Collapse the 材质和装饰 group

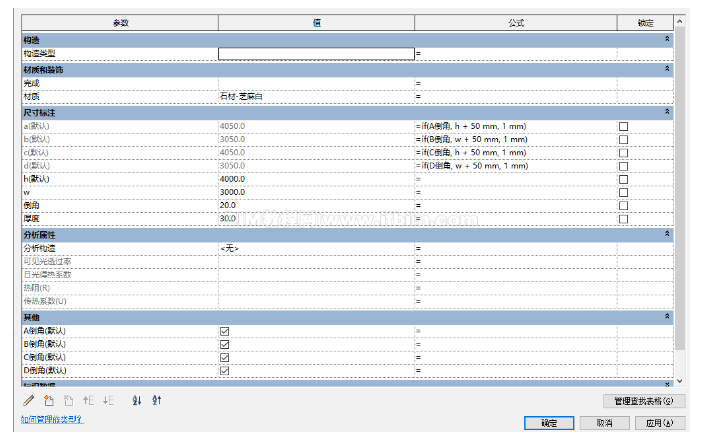(x=667, y=69)
